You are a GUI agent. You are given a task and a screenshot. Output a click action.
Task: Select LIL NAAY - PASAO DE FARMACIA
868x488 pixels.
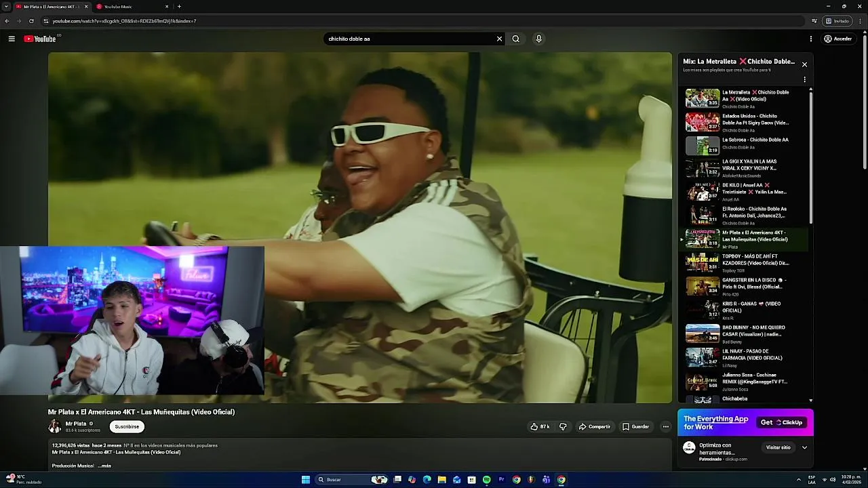pyautogui.click(x=746, y=358)
